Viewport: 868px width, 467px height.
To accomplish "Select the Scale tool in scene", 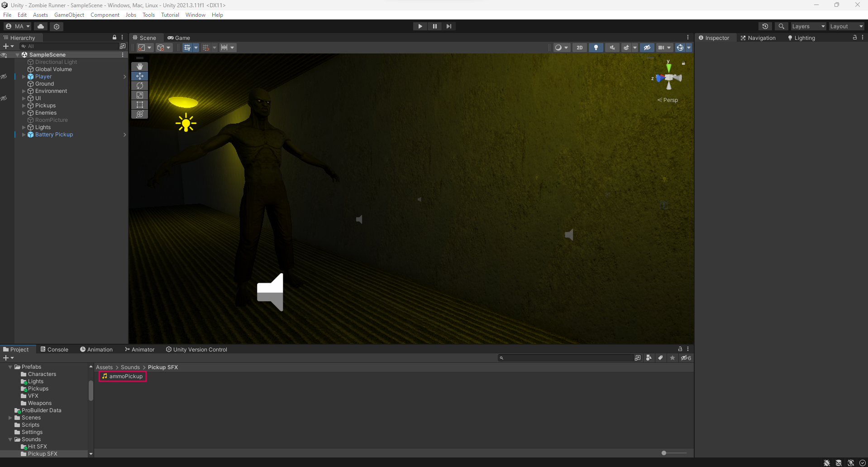I will 140,95.
